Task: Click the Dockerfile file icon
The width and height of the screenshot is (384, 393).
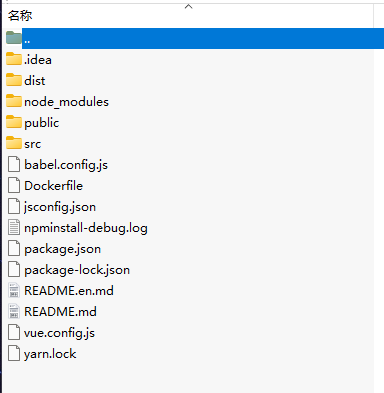Action: click(x=14, y=185)
